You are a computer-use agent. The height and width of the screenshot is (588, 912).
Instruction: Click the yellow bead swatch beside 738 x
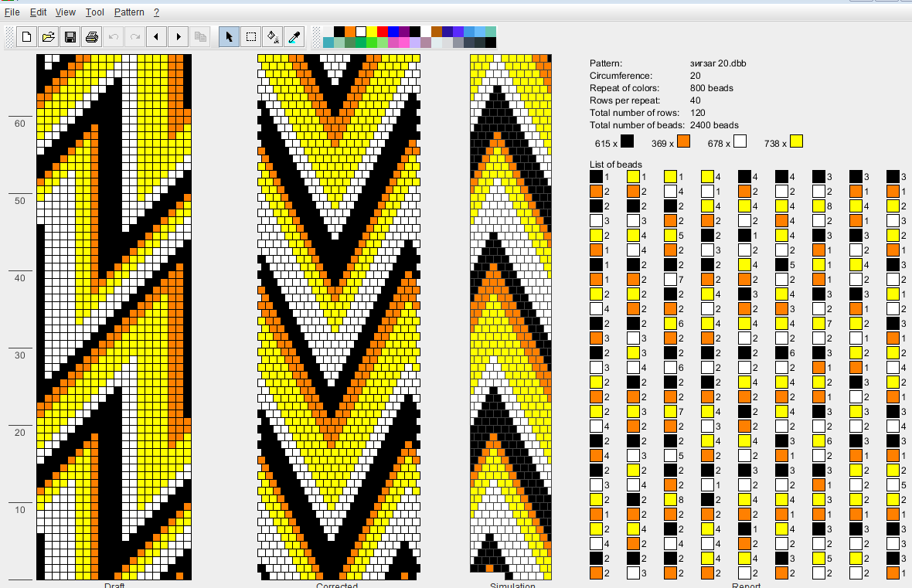point(796,141)
